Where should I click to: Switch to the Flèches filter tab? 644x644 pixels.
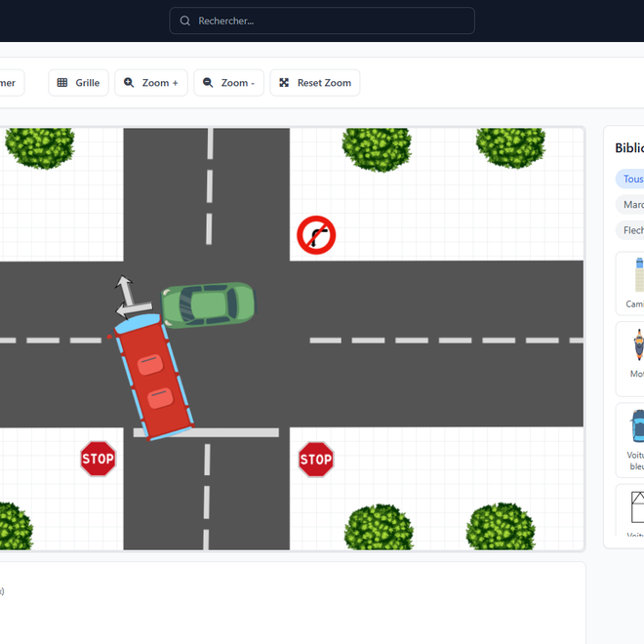[632, 231]
